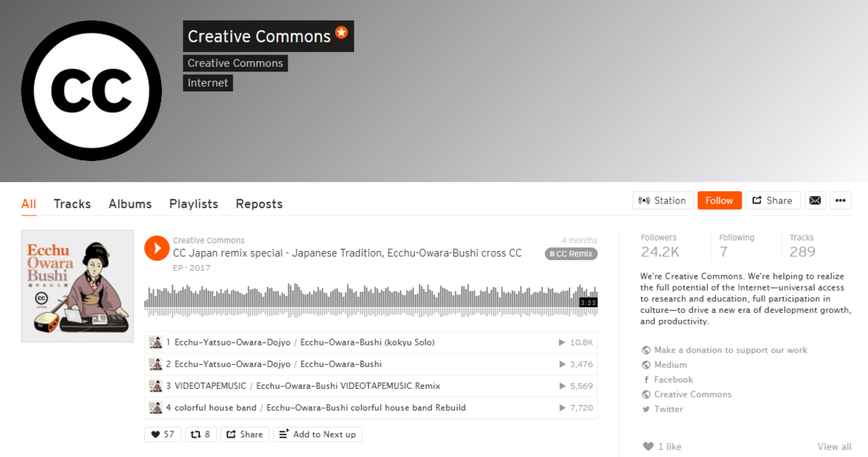Viewport: 868px width, 457px height.
Task: Play the CC Japan remix special EP
Action: click(x=157, y=249)
